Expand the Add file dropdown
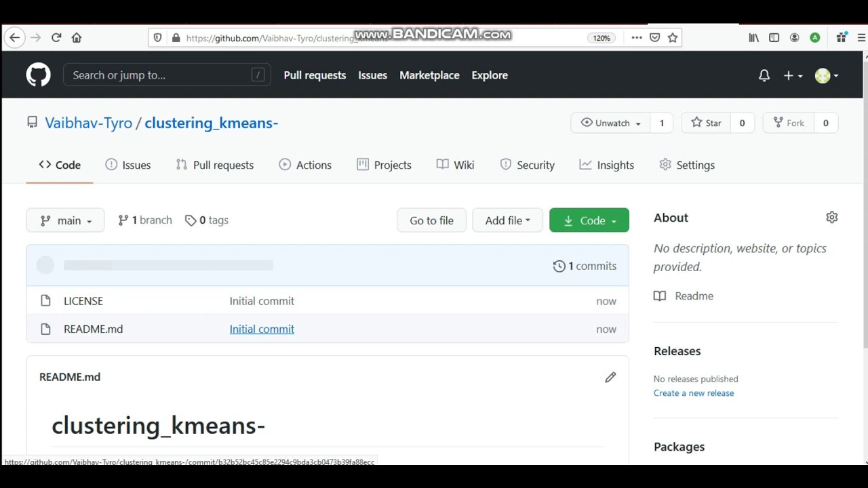The height and width of the screenshot is (488, 868). click(507, 220)
